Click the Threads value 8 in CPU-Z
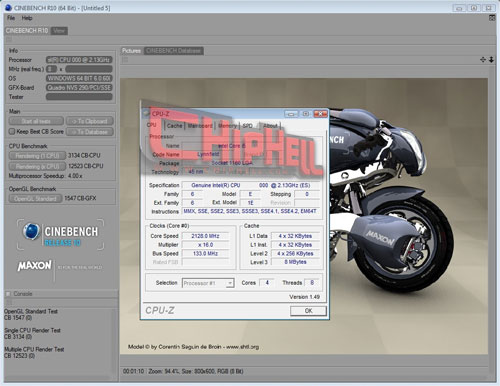Screen dimensions: 500x386 312,283
